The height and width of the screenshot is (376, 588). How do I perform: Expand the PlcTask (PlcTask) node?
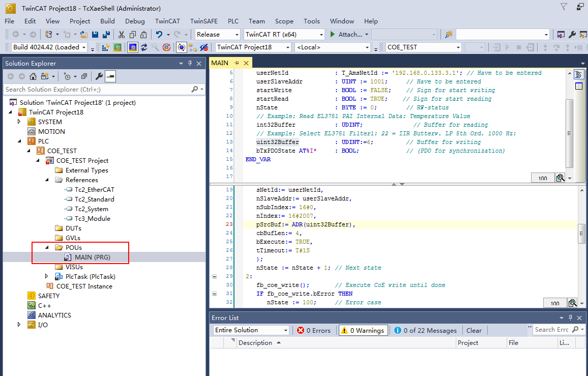47,277
